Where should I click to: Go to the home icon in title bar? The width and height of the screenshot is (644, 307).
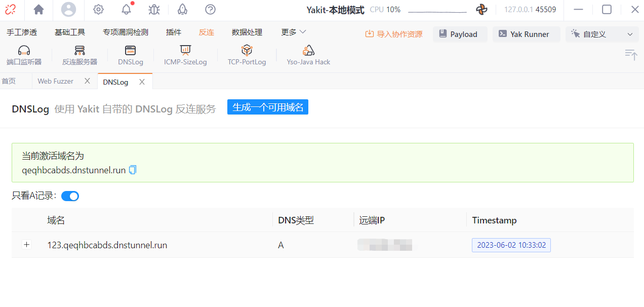click(x=38, y=10)
